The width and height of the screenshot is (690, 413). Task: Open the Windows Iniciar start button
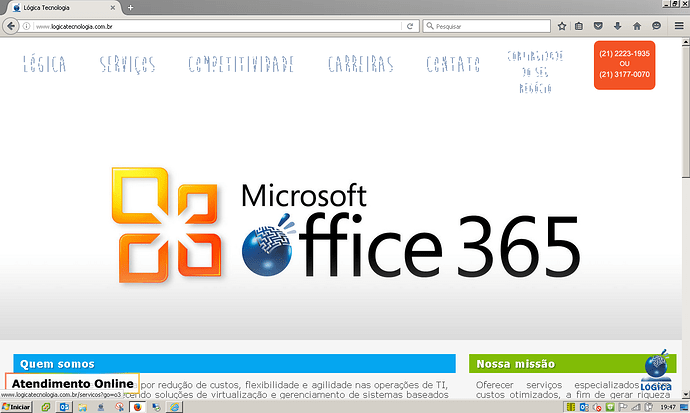(16, 407)
